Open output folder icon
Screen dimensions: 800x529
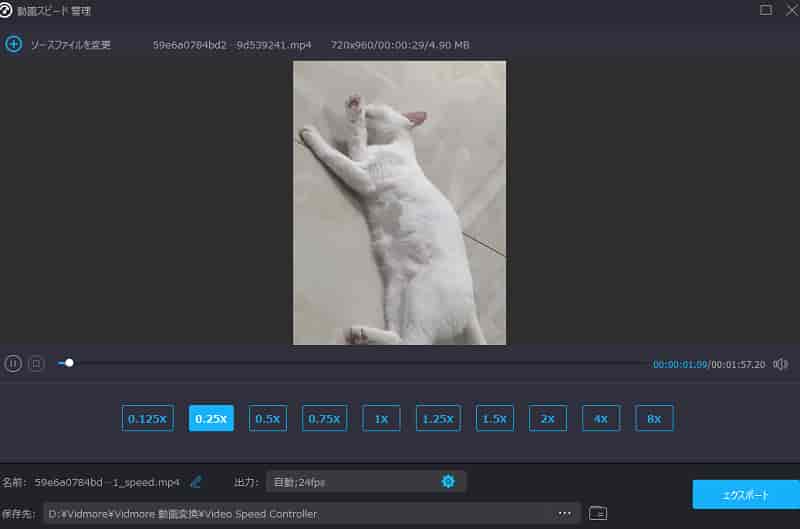(598, 513)
